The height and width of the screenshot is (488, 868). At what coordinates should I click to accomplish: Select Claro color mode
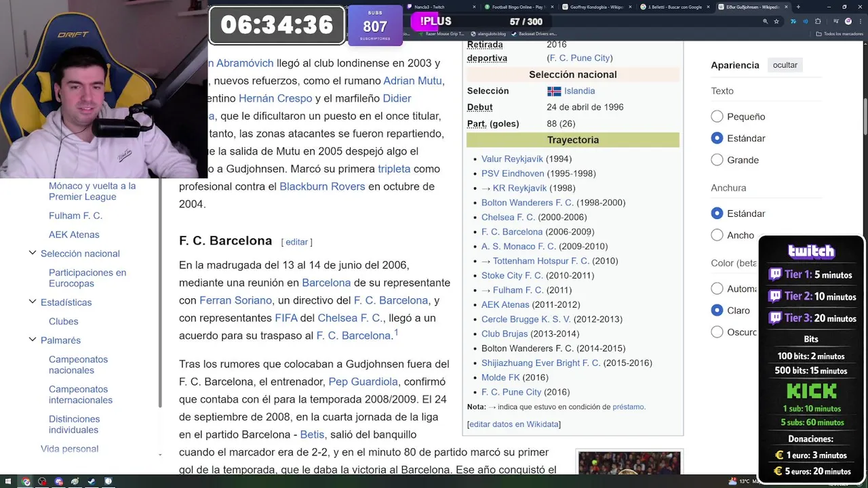717,310
